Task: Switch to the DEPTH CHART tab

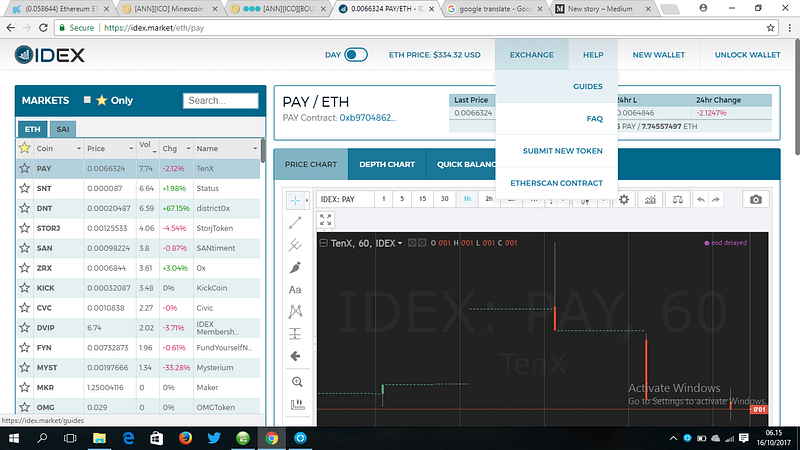Action: click(387, 164)
